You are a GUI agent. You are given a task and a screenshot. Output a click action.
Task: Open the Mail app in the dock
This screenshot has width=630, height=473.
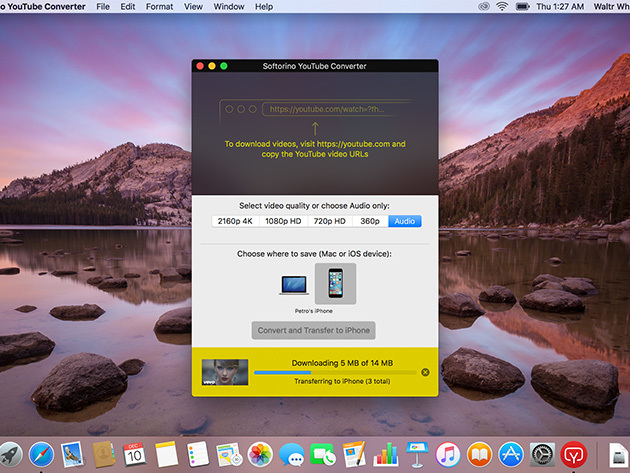(x=72, y=455)
